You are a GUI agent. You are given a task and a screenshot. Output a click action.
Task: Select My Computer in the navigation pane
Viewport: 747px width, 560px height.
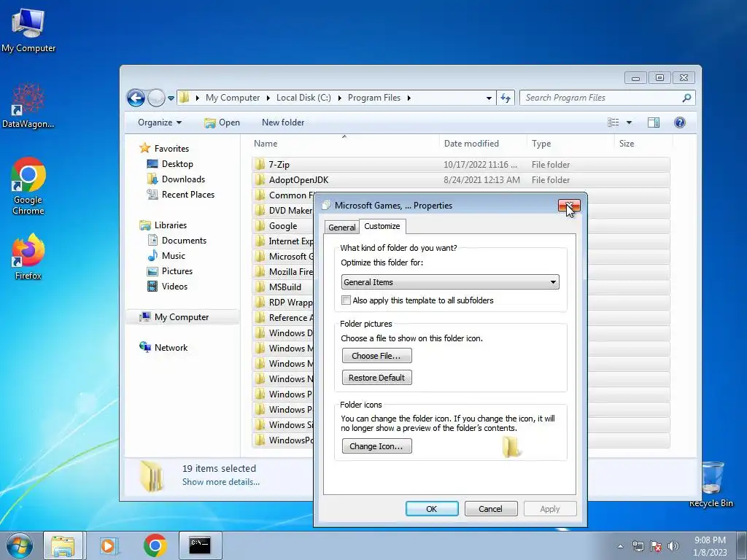point(182,317)
